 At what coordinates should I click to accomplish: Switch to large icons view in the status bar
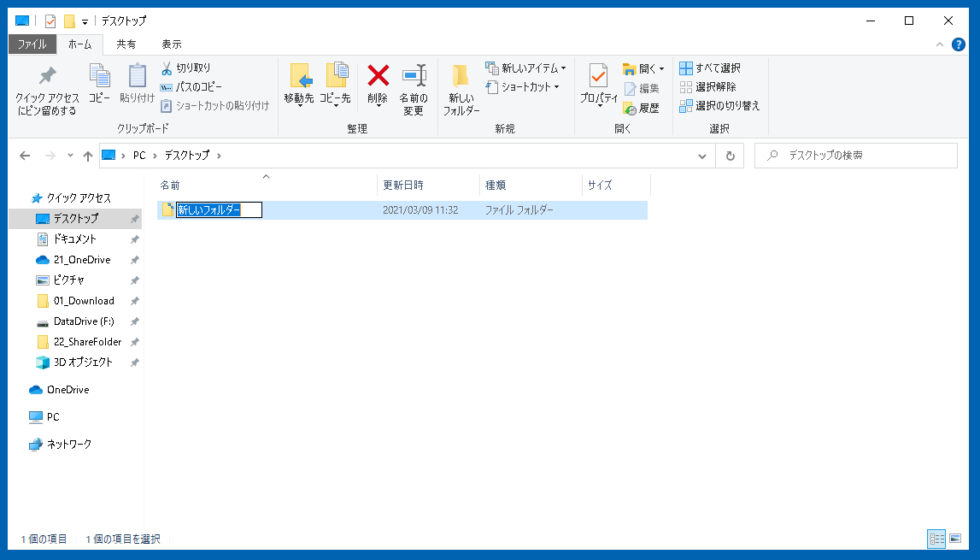click(x=955, y=539)
